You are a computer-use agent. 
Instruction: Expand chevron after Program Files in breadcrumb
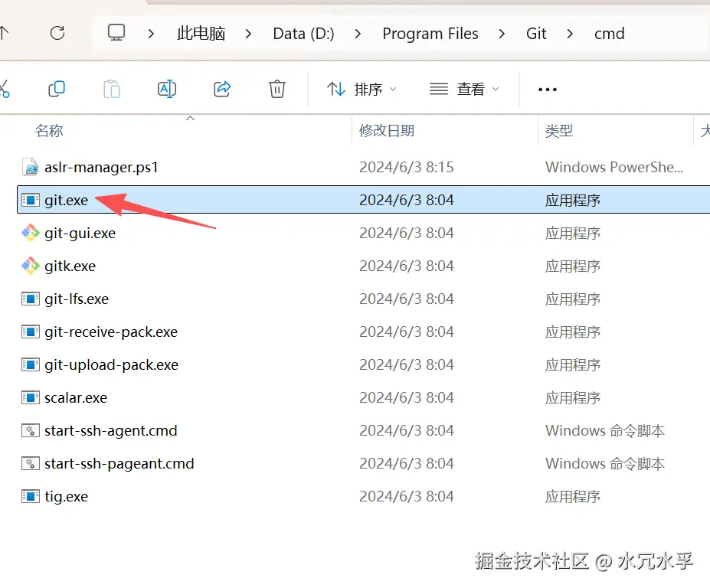coord(502,34)
